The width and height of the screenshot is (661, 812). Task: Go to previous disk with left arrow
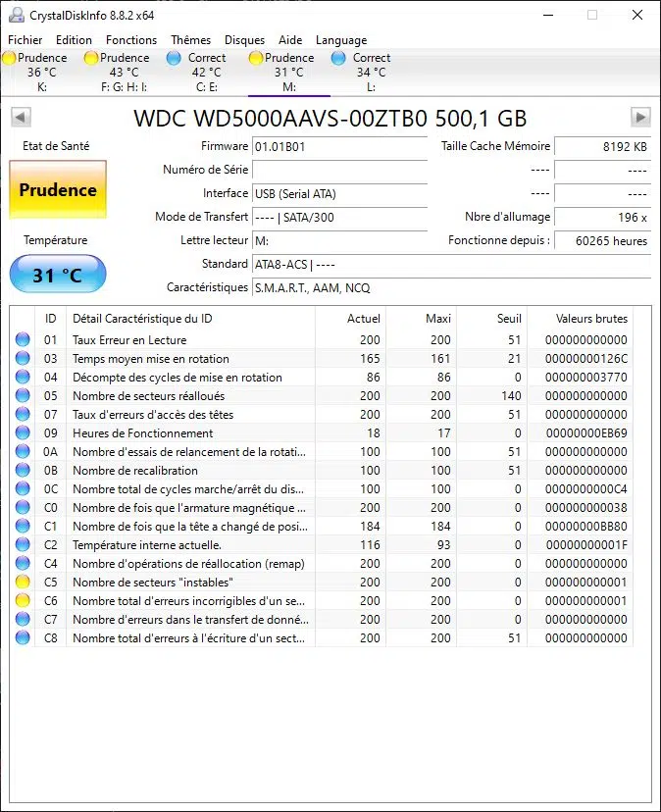tap(21, 117)
